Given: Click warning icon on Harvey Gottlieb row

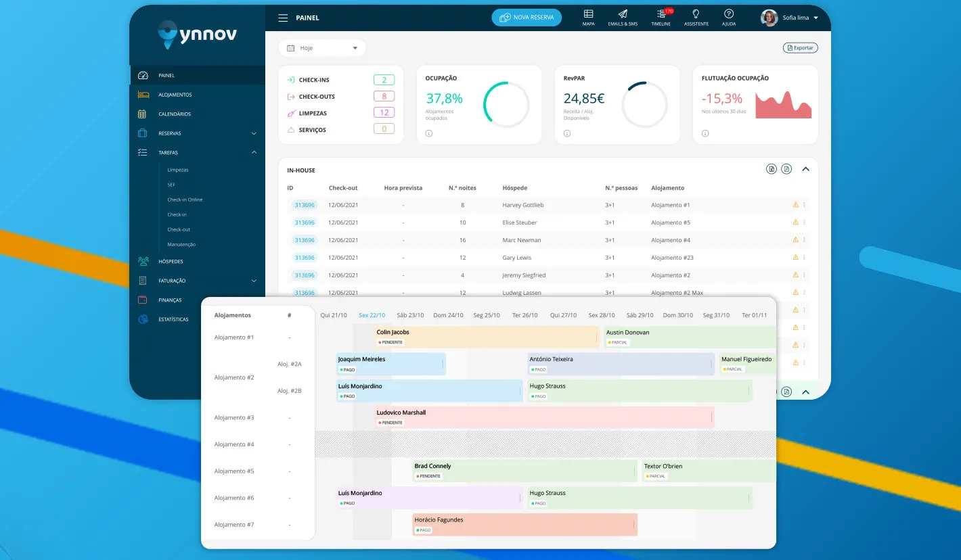Looking at the screenshot, I should (x=796, y=205).
